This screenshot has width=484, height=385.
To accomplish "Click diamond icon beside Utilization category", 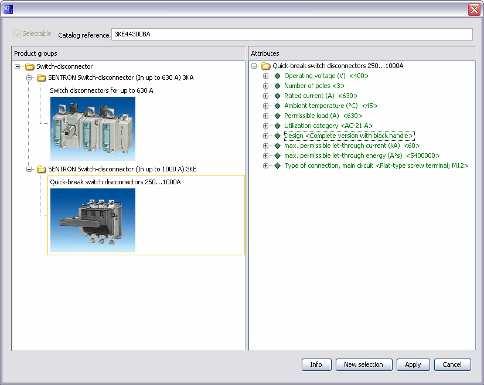I will (277, 126).
